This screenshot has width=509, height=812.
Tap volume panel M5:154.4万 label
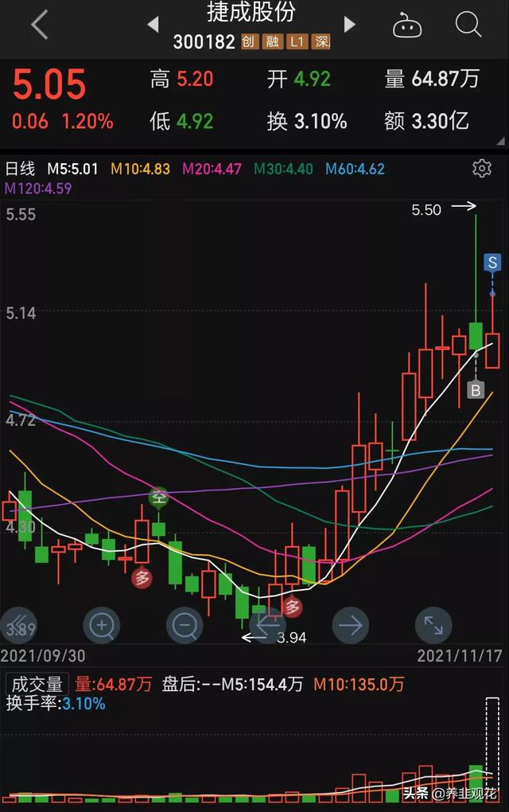[x=262, y=684]
